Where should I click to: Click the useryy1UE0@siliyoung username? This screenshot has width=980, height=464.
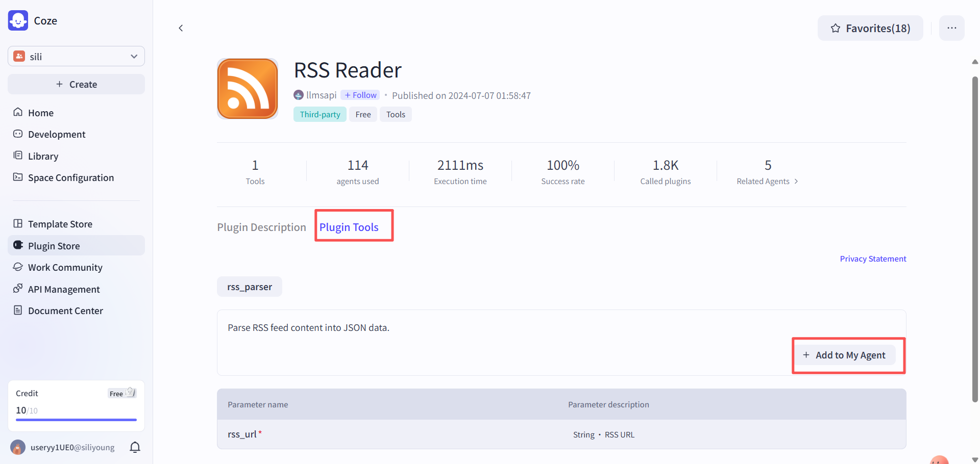pyautogui.click(x=72, y=447)
